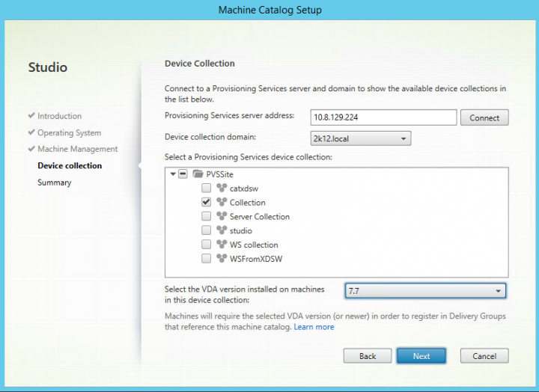Viewport: 539px width, 392px height.
Task: Click the Provisioning Services server address field
Action: (x=383, y=117)
